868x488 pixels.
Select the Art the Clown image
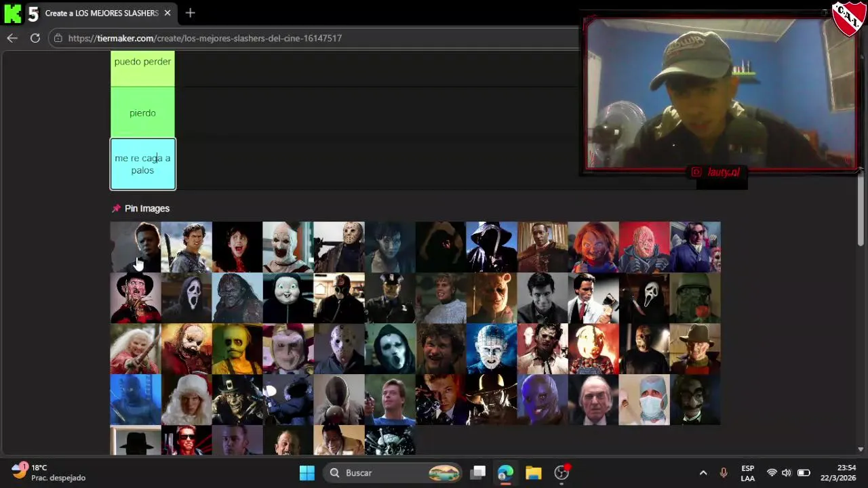(x=288, y=247)
